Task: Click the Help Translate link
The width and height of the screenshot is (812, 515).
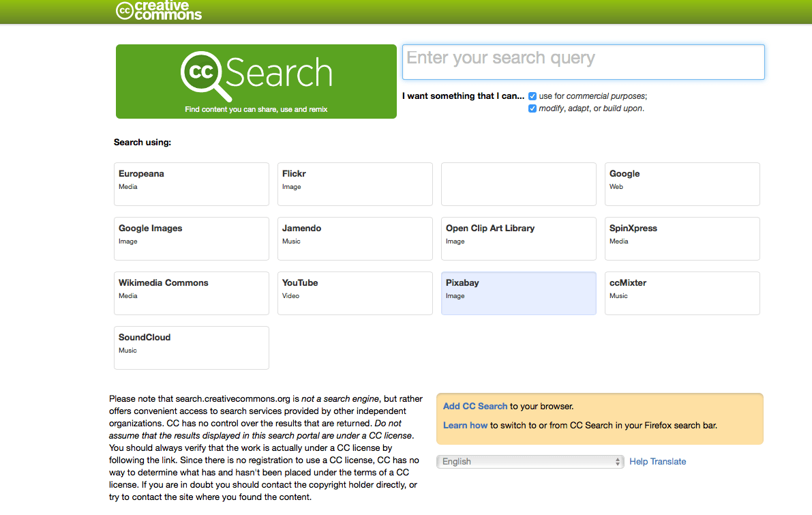Action: coord(657,462)
